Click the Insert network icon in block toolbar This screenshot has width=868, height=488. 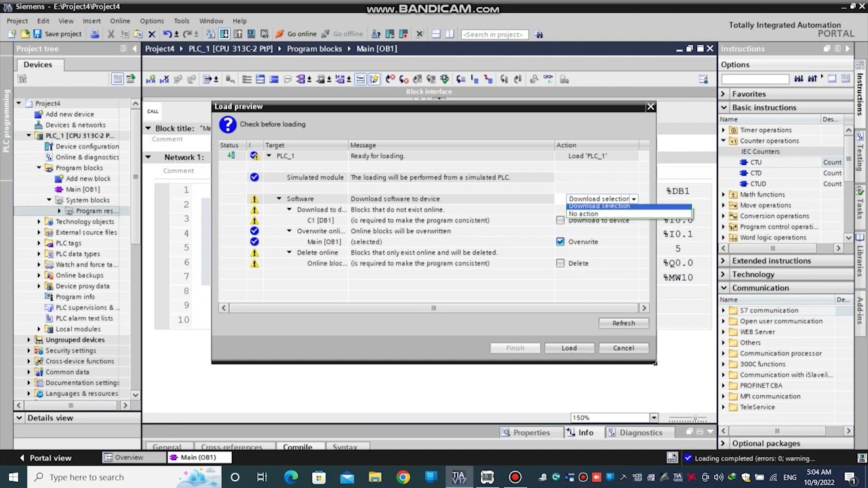tap(151, 79)
